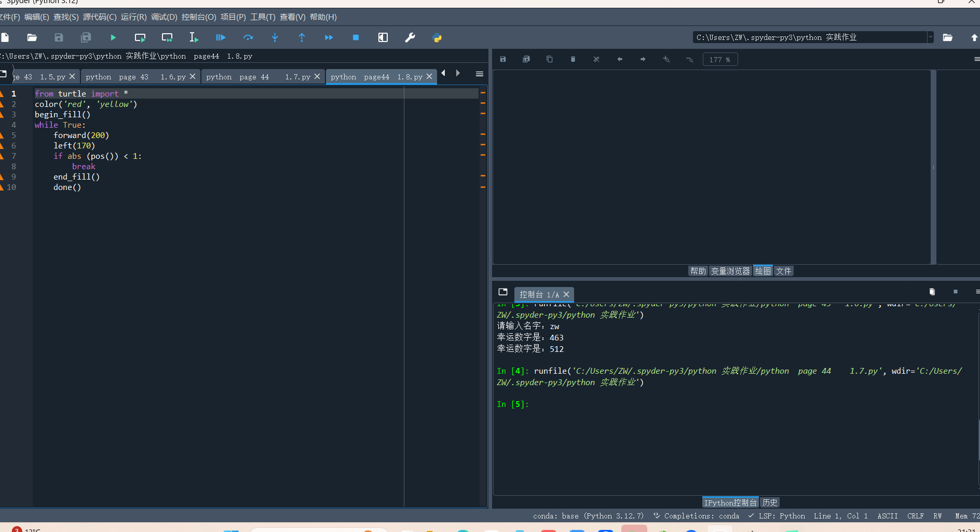Run file with the green play icon
This screenshot has width=980, height=532.
pyautogui.click(x=113, y=37)
